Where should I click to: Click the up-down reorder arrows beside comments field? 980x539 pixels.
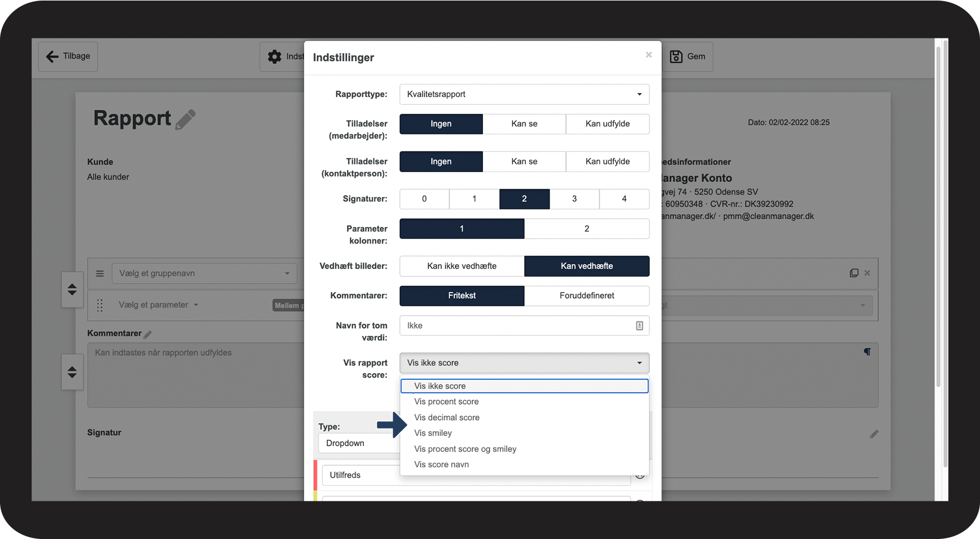[72, 372]
